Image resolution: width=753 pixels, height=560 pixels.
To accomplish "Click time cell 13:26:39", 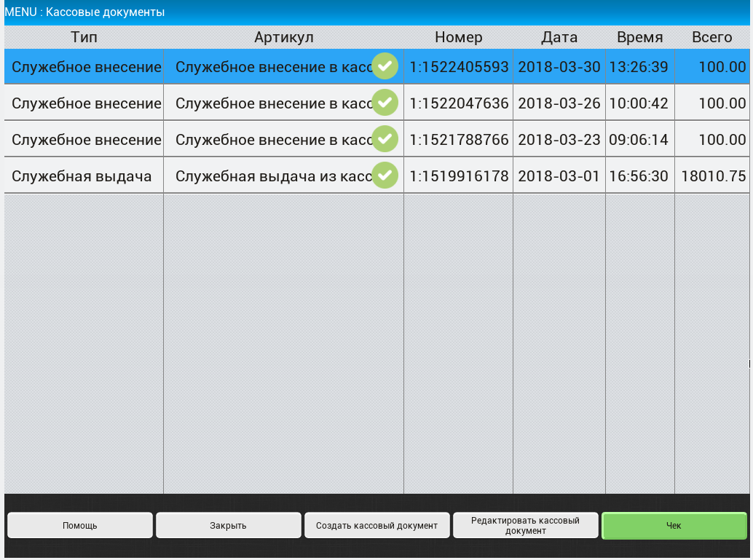I will [640, 67].
